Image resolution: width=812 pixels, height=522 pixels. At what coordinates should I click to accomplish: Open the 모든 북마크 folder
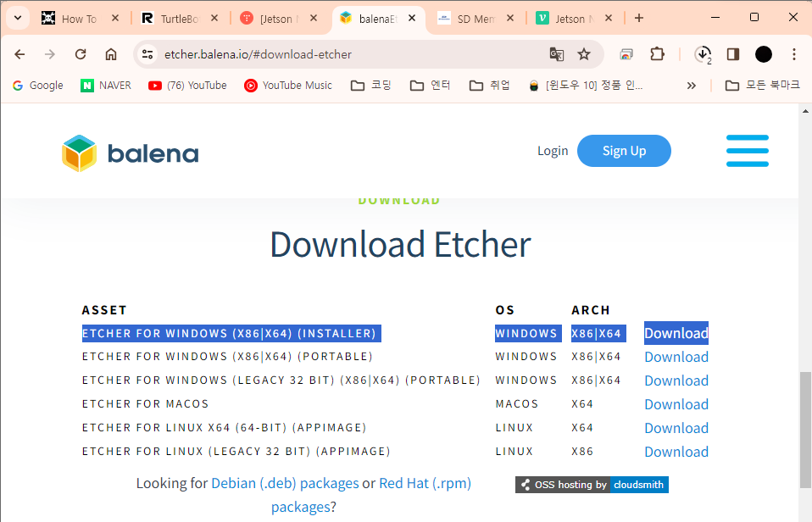click(x=762, y=86)
